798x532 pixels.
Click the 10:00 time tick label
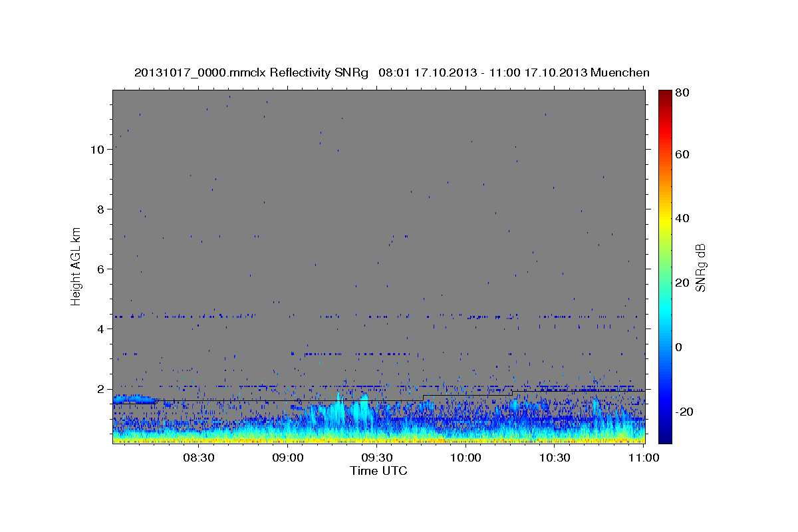pos(465,458)
